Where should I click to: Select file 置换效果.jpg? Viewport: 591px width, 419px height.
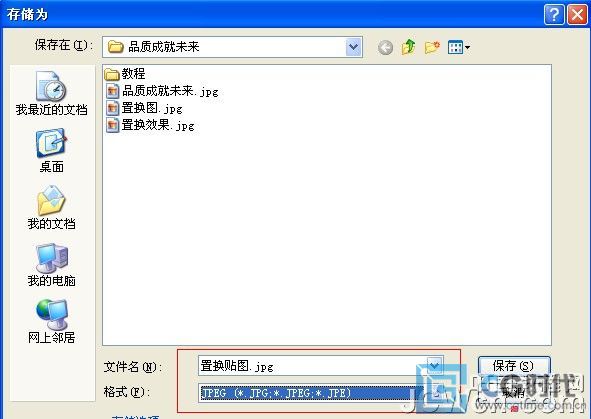[x=150, y=125]
